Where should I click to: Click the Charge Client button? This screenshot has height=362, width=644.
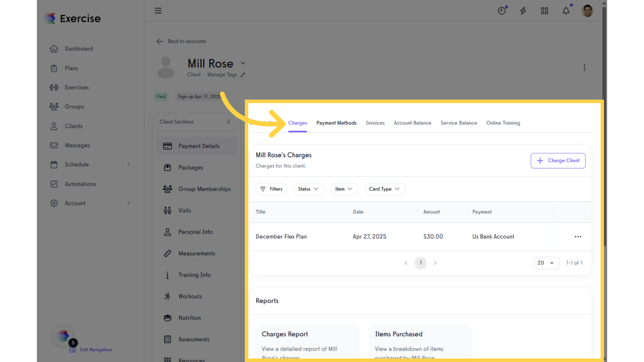pyautogui.click(x=558, y=161)
